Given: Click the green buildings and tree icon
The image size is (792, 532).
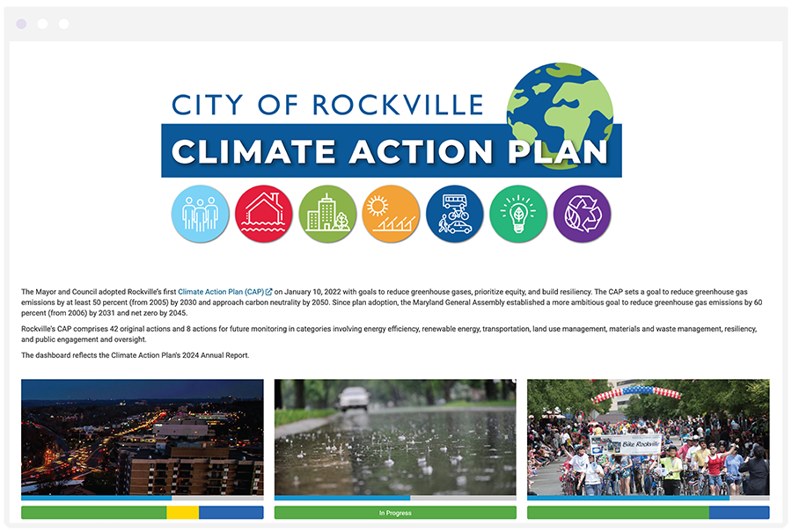Looking at the screenshot, I should [x=327, y=214].
